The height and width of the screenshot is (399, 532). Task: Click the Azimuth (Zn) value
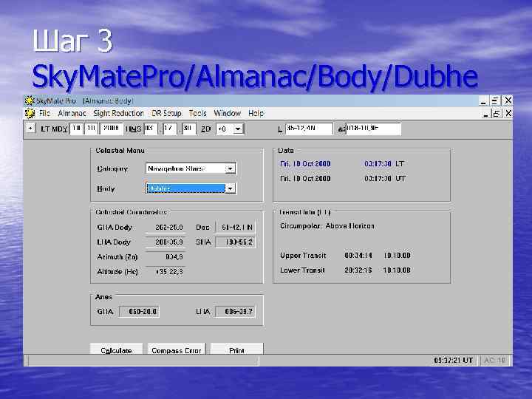click(x=166, y=257)
